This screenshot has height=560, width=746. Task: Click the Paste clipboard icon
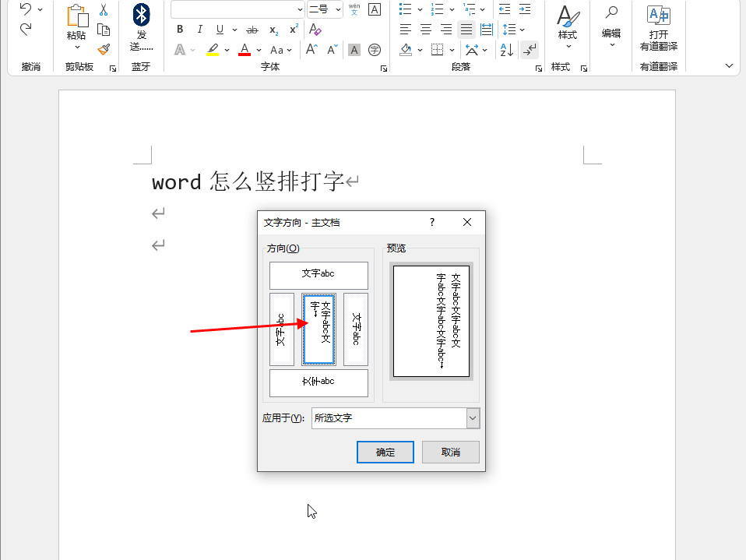pyautogui.click(x=77, y=16)
